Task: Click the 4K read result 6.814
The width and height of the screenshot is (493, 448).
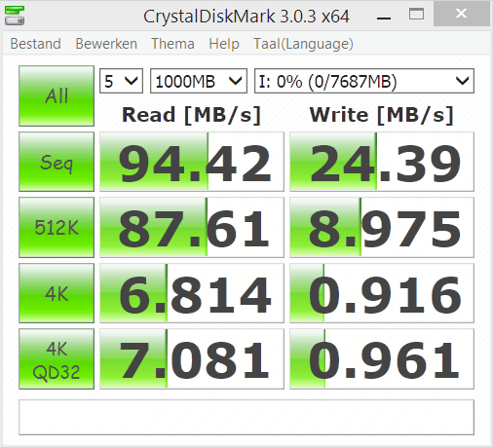Action: click(x=192, y=293)
